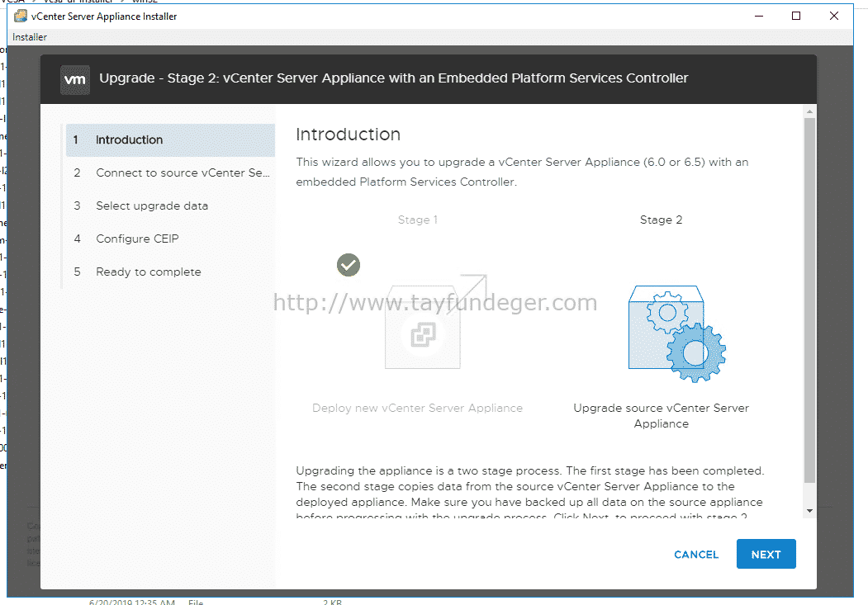
Task: Jump to Ready to complete step
Action: tap(170, 272)
